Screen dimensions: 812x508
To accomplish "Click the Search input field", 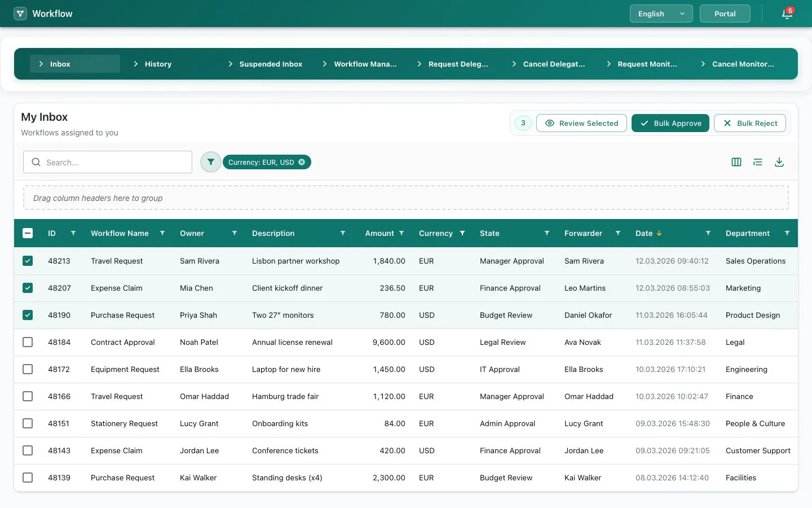I will point(108,162).
